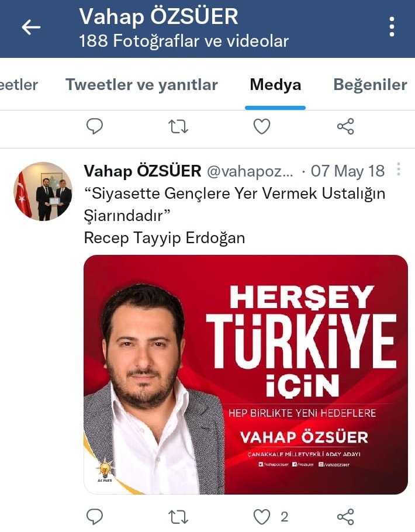Open the Vahap ÖZSÜER tweet author name
415x532 pixels.
(143, 171)
